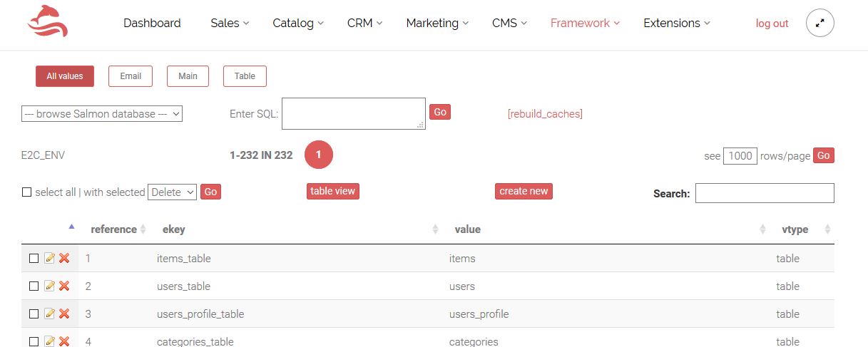Viewport: 868px width, 347px height.
Task: Click the create new button
Action: 524,191
